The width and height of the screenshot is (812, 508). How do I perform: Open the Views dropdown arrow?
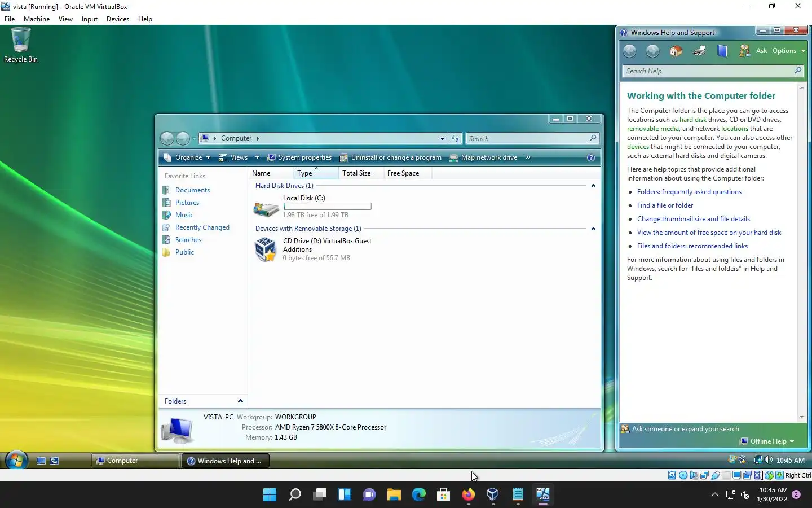257,157
